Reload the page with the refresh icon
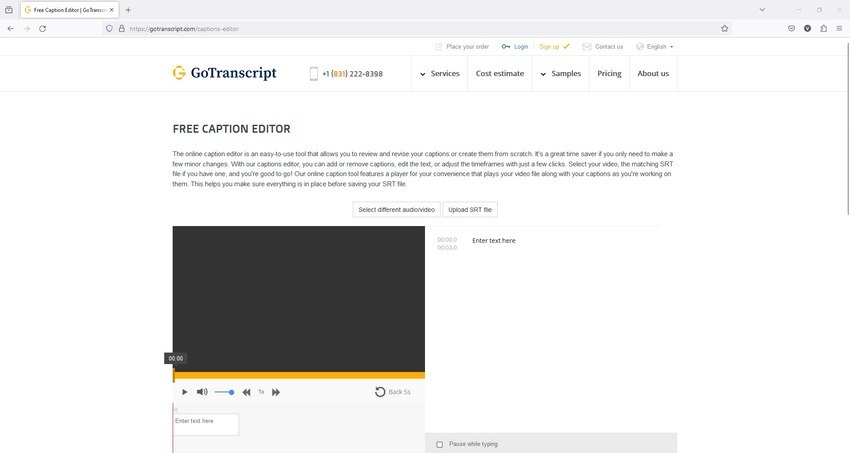Screen dimensions: 850x453 point(42,29)
